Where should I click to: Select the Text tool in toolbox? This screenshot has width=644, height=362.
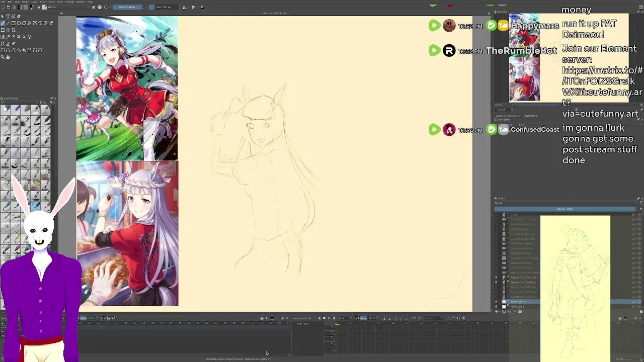click(x=8, y=16)
